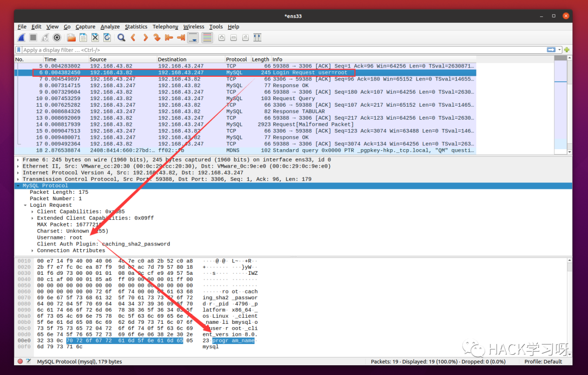588x375 pixels.
Task: Jump to the first packet
Action: 169,38
